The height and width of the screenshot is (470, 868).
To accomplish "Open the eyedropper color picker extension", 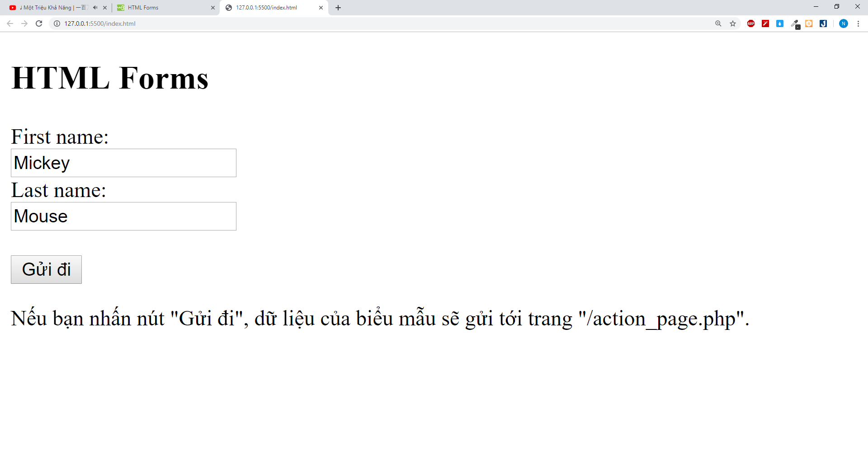I will 795,23.
